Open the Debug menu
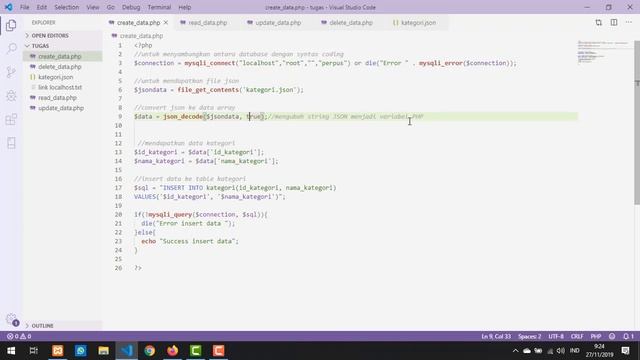 coord(131,7)
